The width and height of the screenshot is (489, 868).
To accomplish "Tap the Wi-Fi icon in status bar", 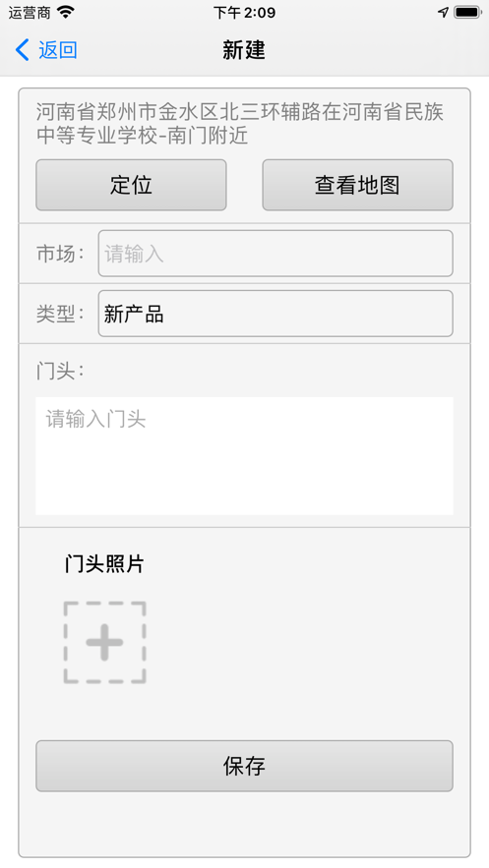I will [65, 12].
